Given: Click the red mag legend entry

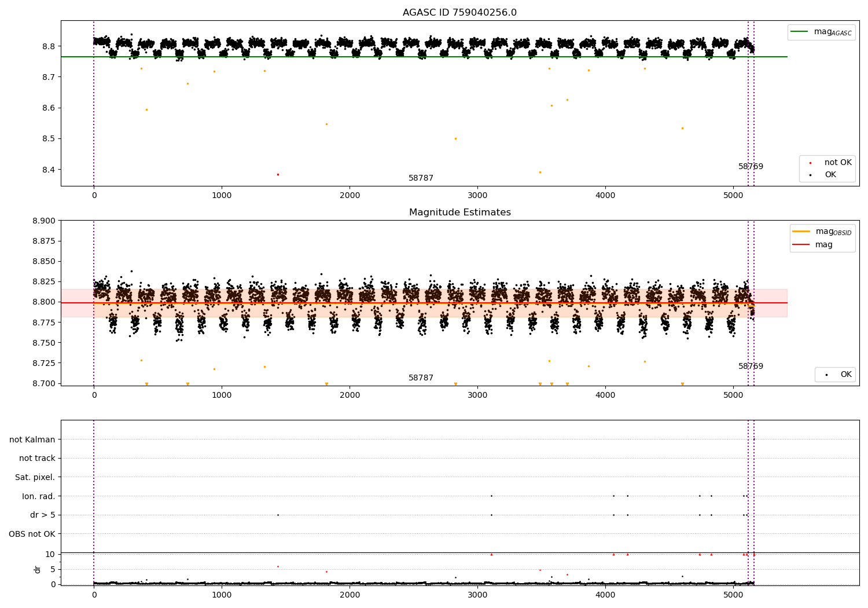Looking at the screenshot, I should pos(812,244).
